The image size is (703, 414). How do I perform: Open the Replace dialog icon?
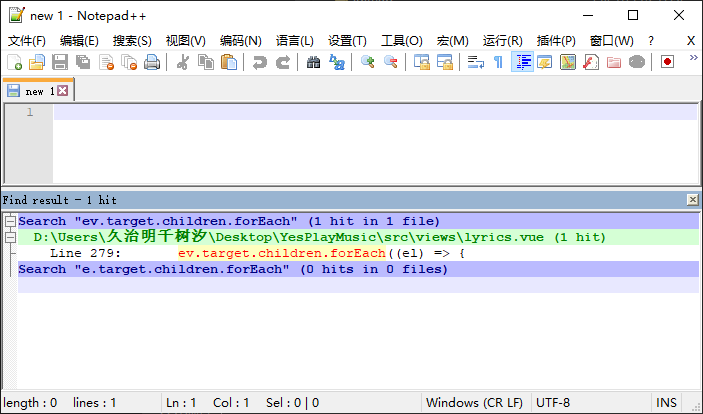click(336, 62)
